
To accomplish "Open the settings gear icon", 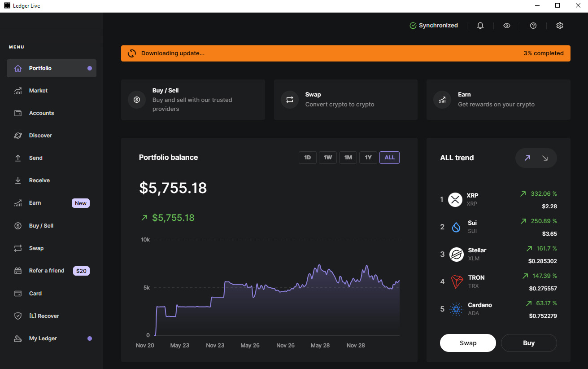I will point(560,26).
